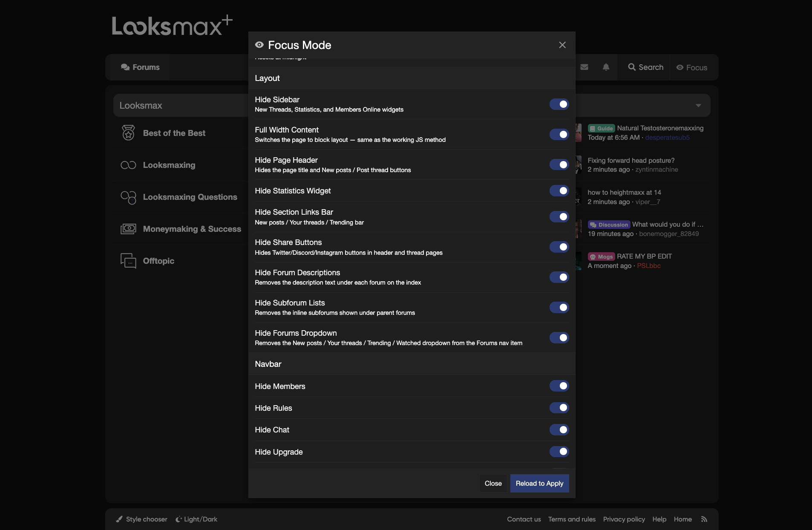Toggle the Hide Sidebar switch
Viewport: 812px width, 530px height.
(559, 104)
